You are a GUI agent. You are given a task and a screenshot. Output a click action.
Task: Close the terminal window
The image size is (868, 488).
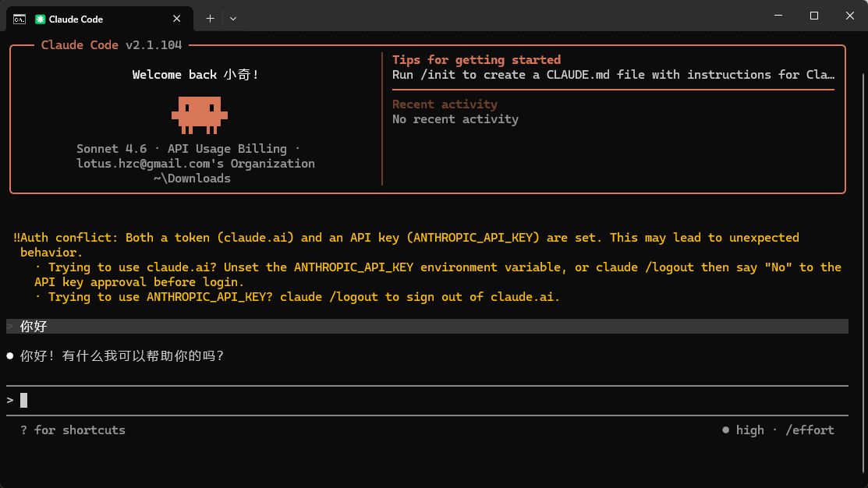tap(850, 16)
